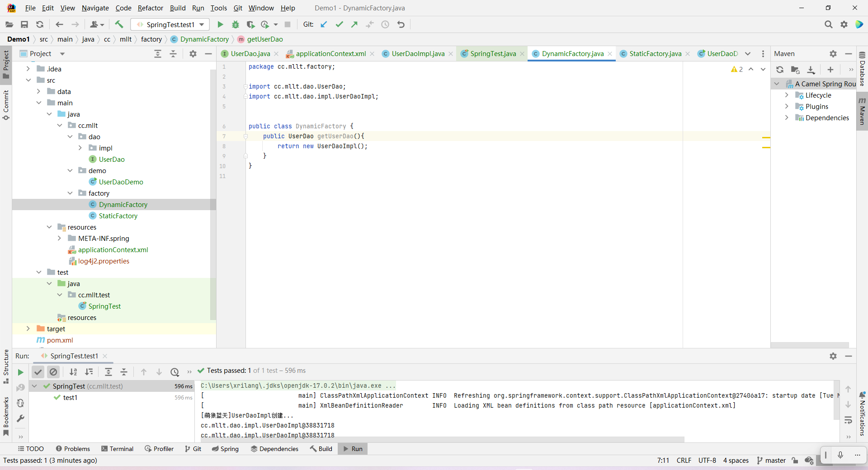Viewport: 868px width, 470px height.
Task: Open the Navigate menu
Action: click(x=95, y=8)
